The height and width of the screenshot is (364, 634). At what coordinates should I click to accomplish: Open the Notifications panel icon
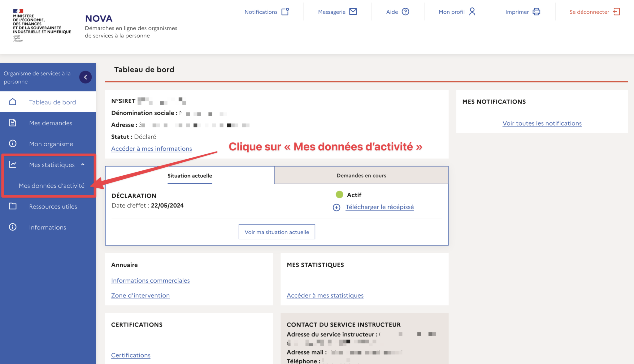coord(285,11)
